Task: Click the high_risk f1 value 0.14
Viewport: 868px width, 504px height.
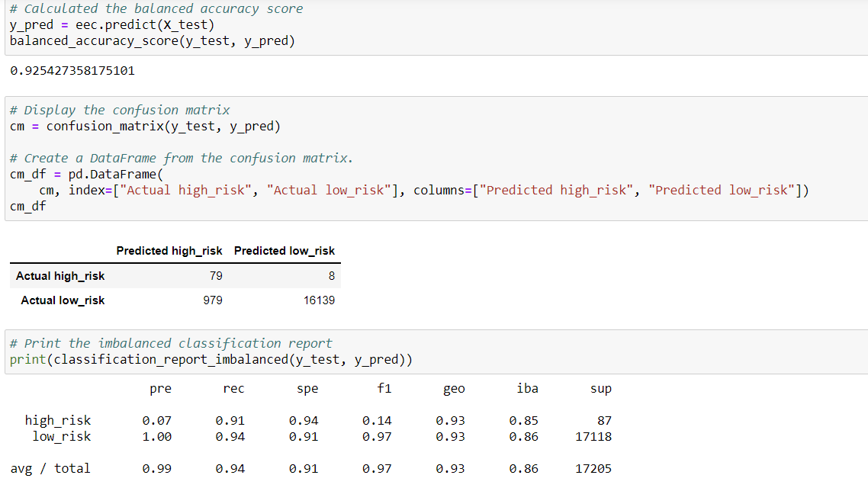Action: (377, 421)
